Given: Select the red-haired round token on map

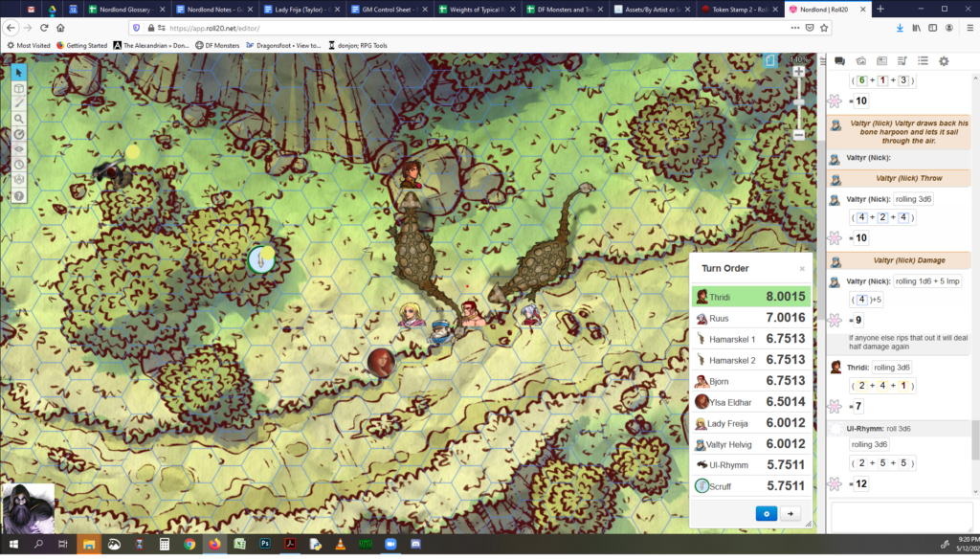Looking at the screenshot, I should (380, 362).
